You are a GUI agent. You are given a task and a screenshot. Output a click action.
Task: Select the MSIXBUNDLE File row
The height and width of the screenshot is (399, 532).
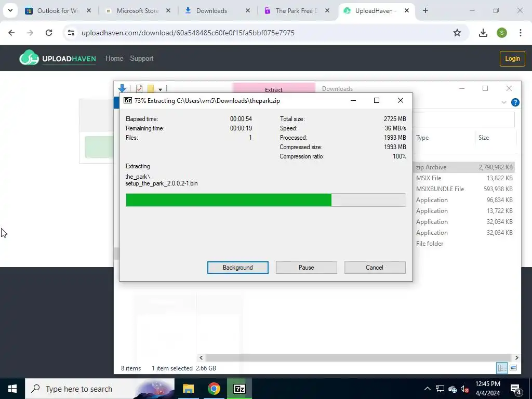tap(464, 189)
